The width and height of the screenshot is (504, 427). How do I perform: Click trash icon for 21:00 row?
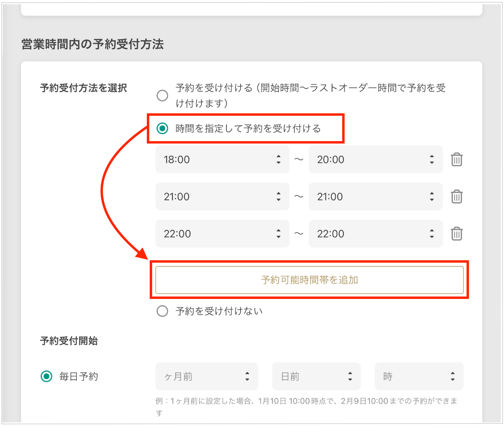pos(456,196)
